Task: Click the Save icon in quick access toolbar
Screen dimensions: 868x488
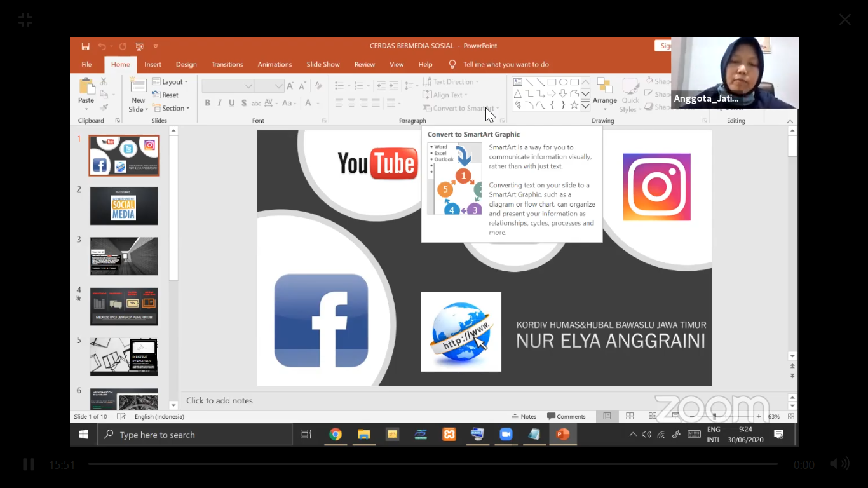Action: point(86,46)
